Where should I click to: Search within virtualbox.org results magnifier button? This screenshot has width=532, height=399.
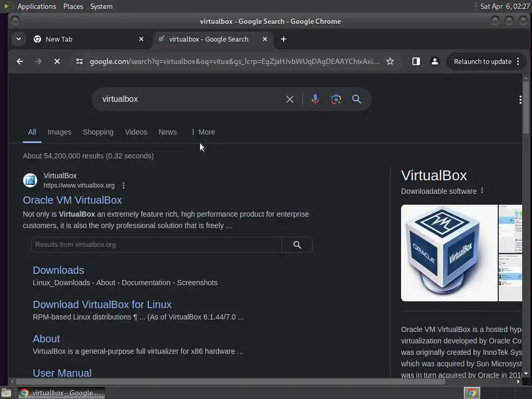point(297,245)
